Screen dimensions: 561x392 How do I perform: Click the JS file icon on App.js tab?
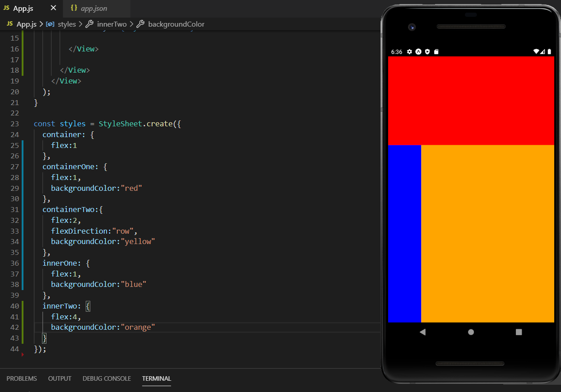[x=6, y=9]
